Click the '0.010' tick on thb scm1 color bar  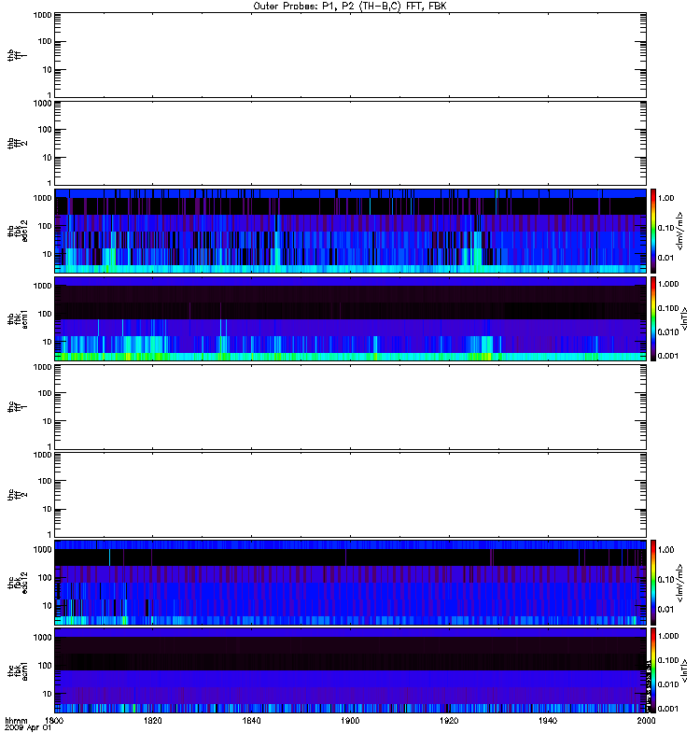tap(668, 332)
